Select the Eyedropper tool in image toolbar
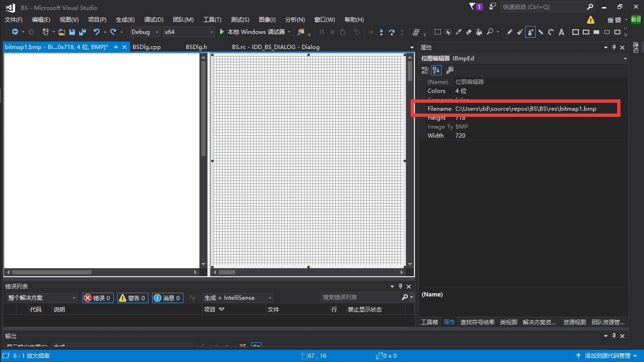 pos(458,32)
